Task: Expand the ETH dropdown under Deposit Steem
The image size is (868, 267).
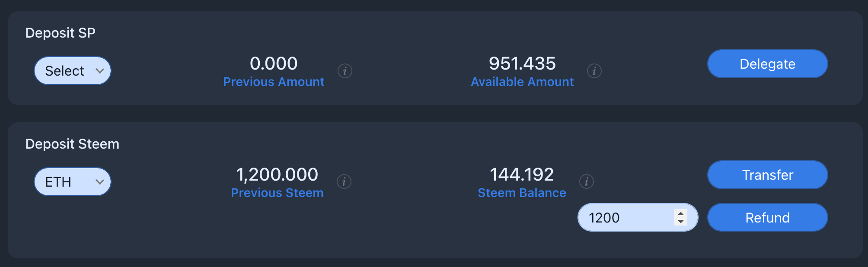Action: coord(73,182)
